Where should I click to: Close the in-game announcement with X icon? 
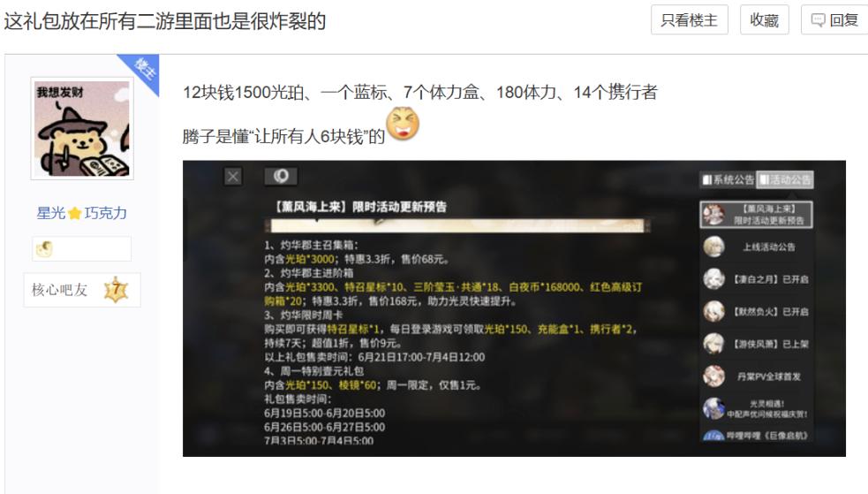click(233, 177)
